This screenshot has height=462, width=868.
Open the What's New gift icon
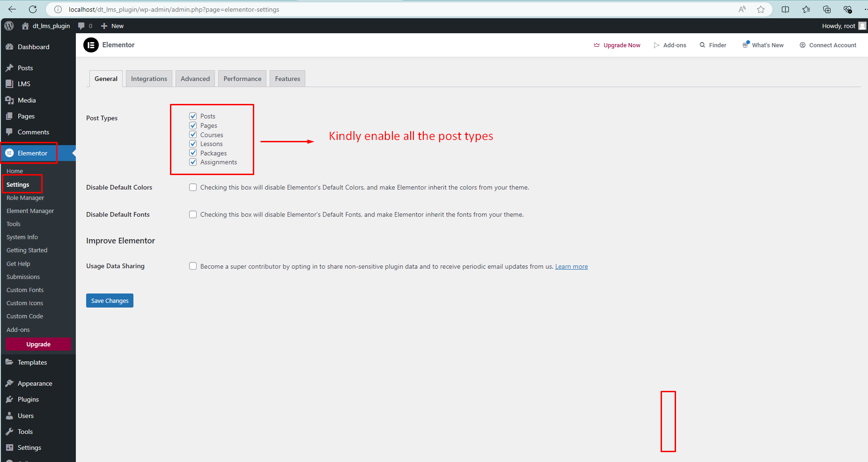(x=745, y=45)
